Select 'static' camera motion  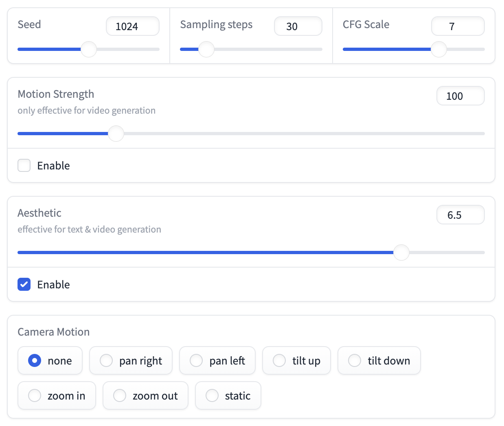click(x=212, y=395)
